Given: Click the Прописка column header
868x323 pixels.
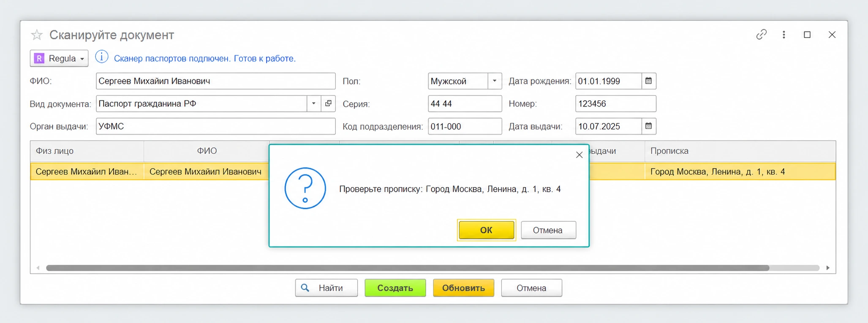Looking at the screenshot, I should pos(740,151).
